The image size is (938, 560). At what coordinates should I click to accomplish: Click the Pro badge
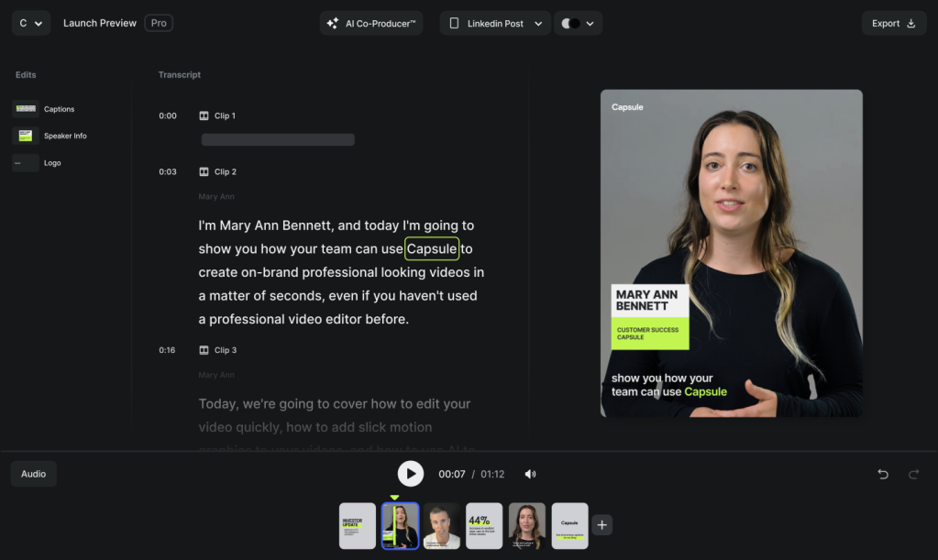coord(159,23)
